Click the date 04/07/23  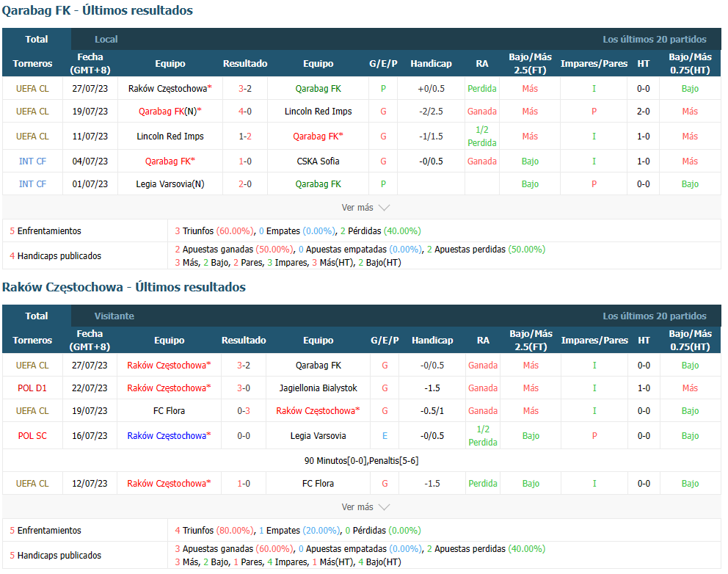90,161
